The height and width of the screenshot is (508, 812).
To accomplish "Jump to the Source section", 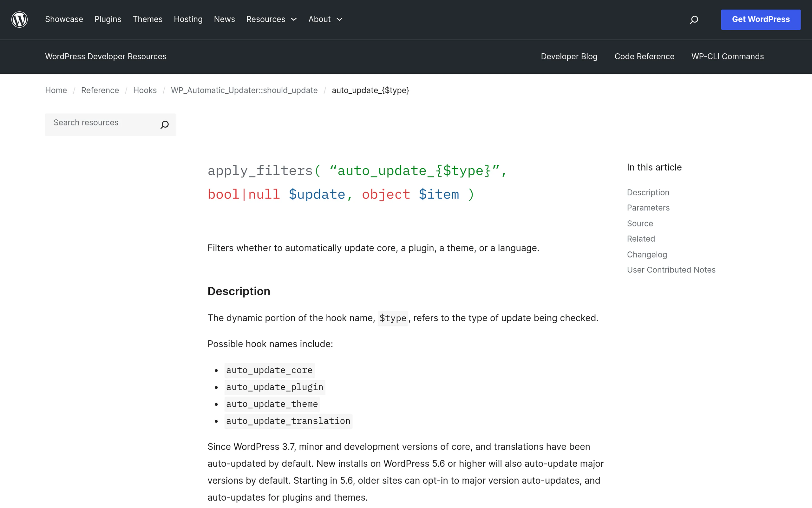I will [x=640, y=224].
